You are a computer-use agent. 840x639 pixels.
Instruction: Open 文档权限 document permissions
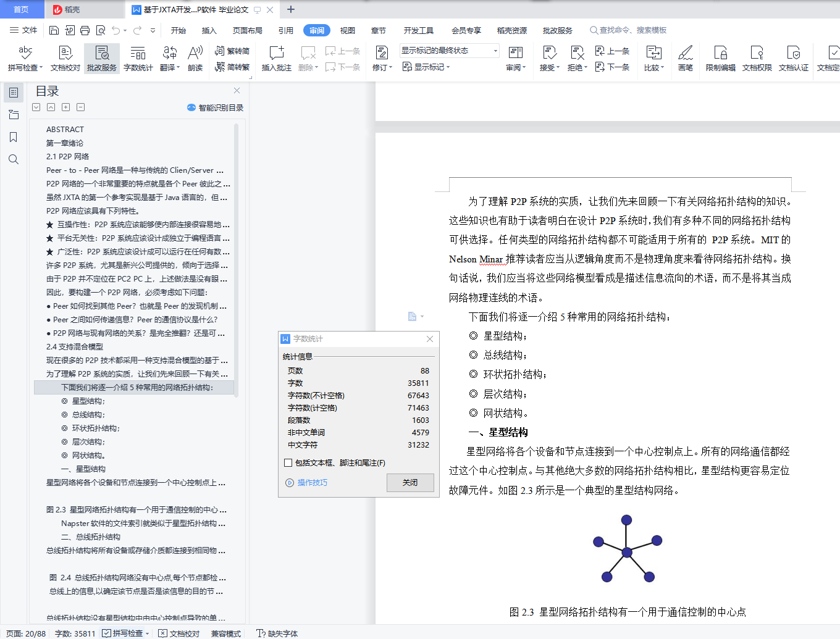click(757, 59)
